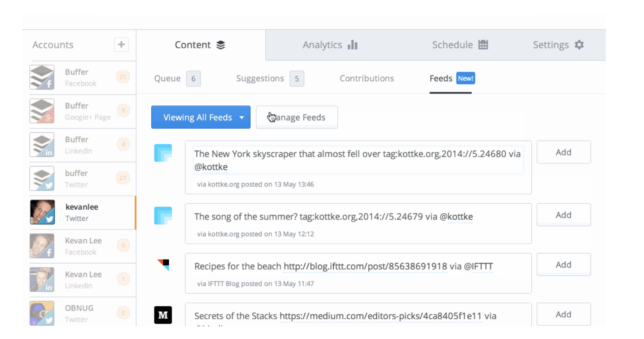Select the Buffer Facebook account
This screenshot has height=339, width=644.
coord(82,78)
